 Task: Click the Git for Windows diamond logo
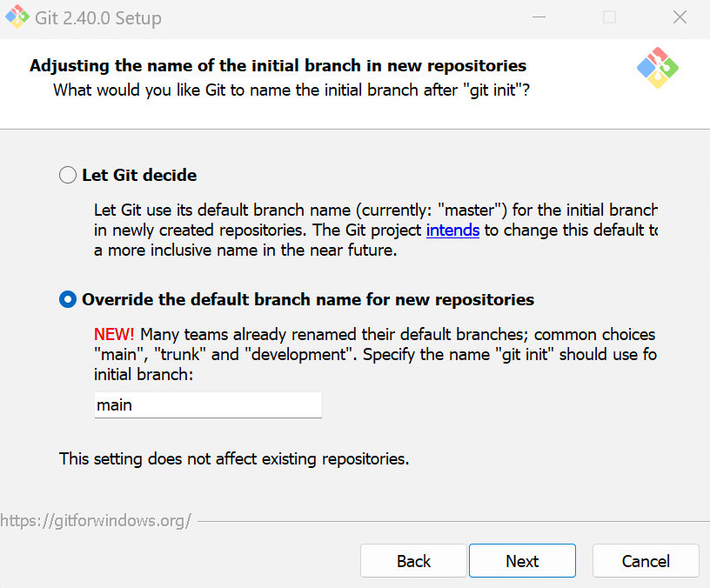[x=658, y=67]
